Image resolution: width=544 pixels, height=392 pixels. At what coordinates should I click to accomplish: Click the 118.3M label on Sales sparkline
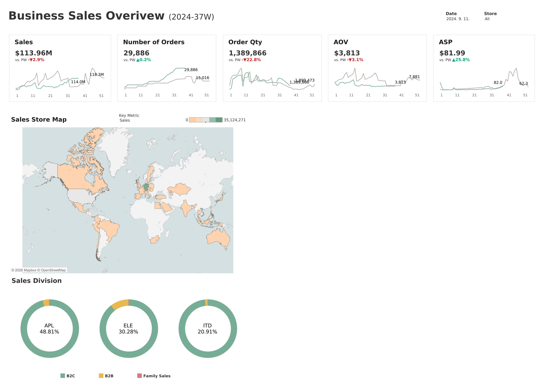[x=97, y=75]
